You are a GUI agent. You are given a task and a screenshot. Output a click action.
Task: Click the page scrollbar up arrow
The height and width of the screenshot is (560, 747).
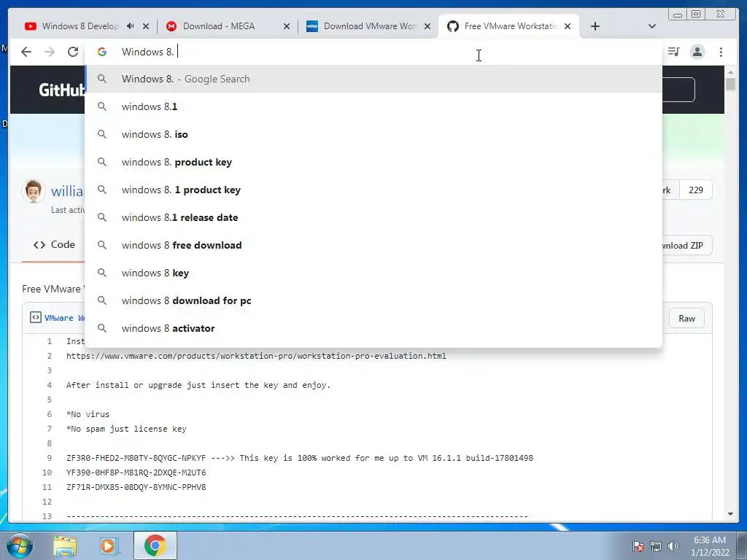730,72
